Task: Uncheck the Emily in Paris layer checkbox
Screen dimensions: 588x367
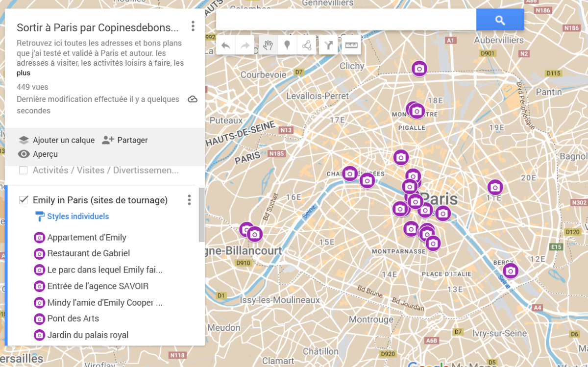Action: pos(23,200)
